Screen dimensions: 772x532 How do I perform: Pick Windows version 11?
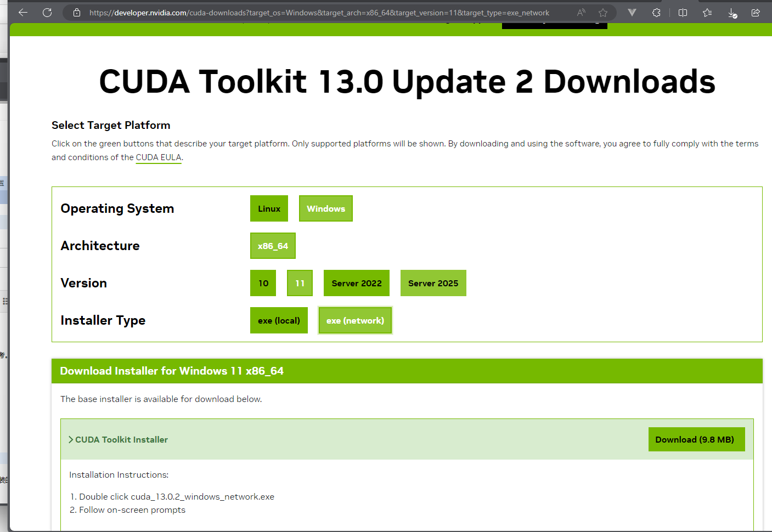300,283
